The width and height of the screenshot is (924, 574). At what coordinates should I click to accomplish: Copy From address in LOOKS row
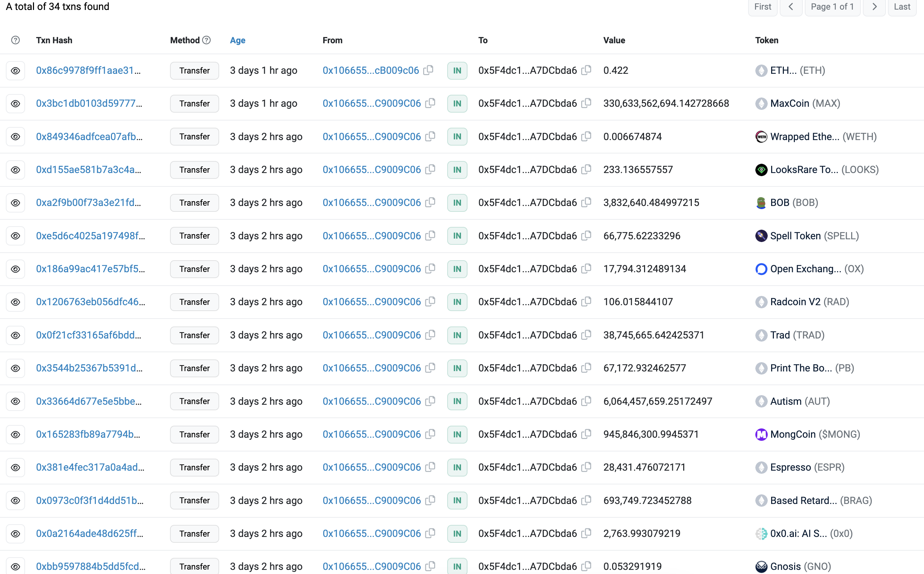click(430, 169)
